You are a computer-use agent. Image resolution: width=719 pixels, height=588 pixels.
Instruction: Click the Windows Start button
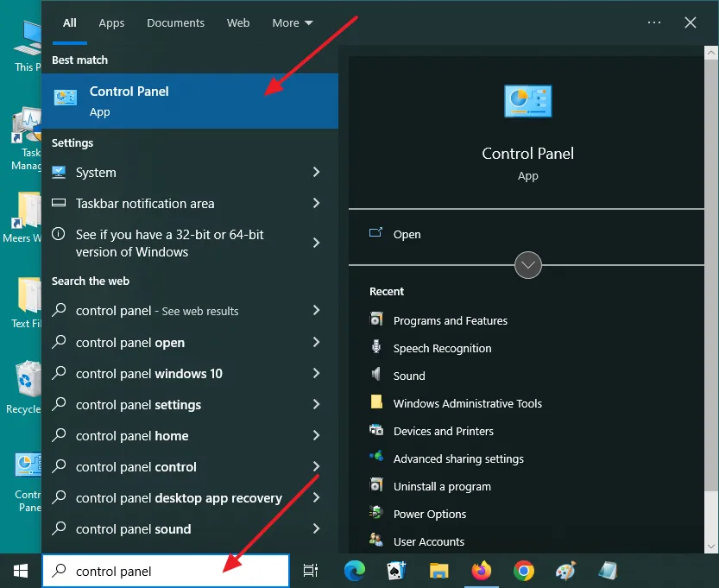tap(21, 571)
